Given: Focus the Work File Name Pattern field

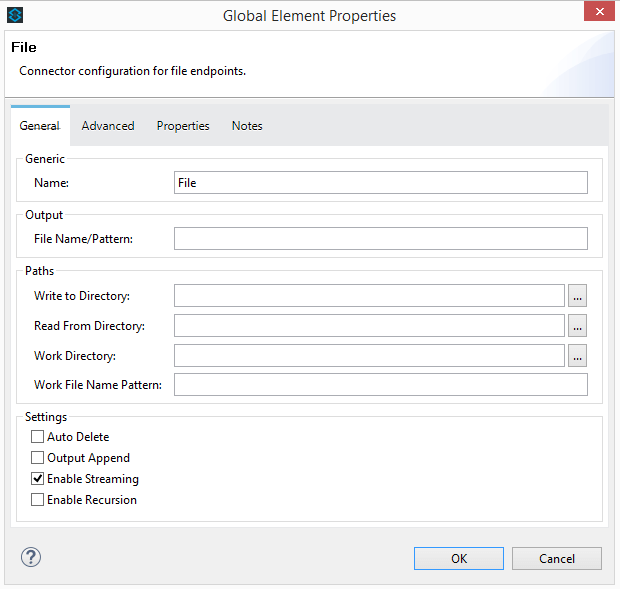Looking at the screenshot, I should 381,385.
